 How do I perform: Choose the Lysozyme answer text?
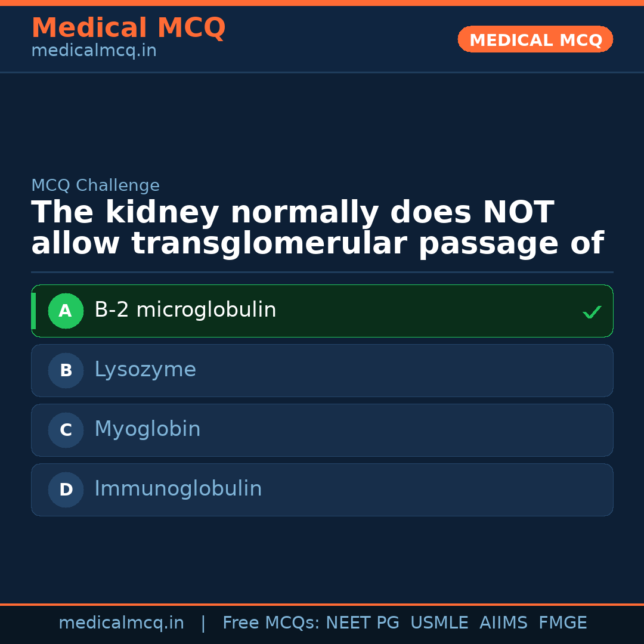point(145,370)
